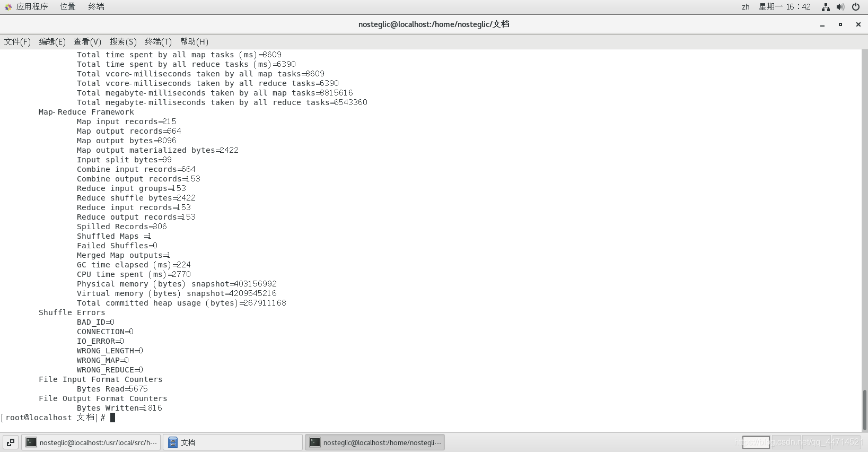Minimize the terminal window
Screen dimensions: 868x452
(x=822, y=24)
